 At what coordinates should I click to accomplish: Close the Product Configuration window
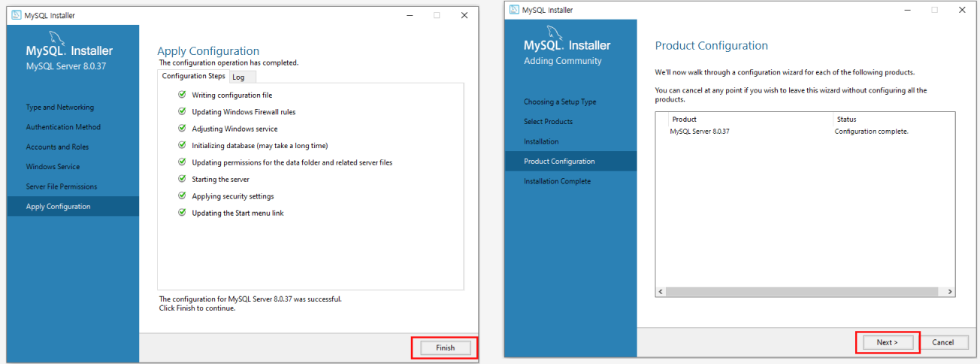tap(962, 10)
